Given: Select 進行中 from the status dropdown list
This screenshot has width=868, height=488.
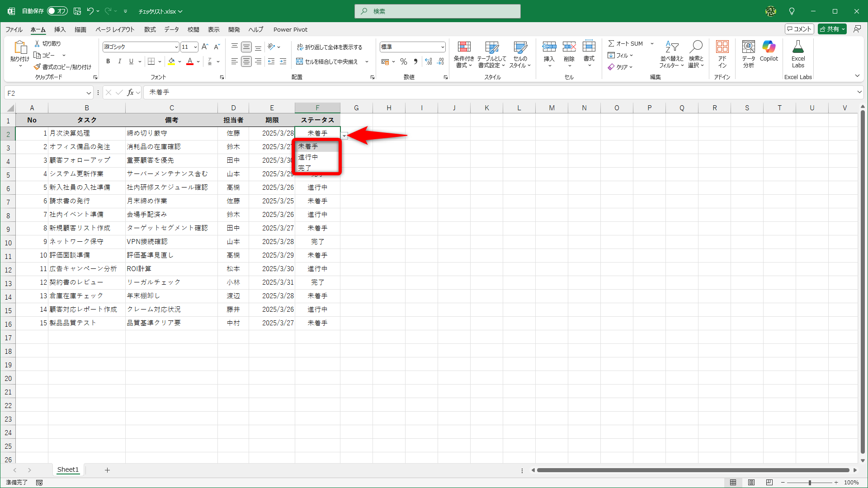Looking at the screenshot, I should 308,157.
